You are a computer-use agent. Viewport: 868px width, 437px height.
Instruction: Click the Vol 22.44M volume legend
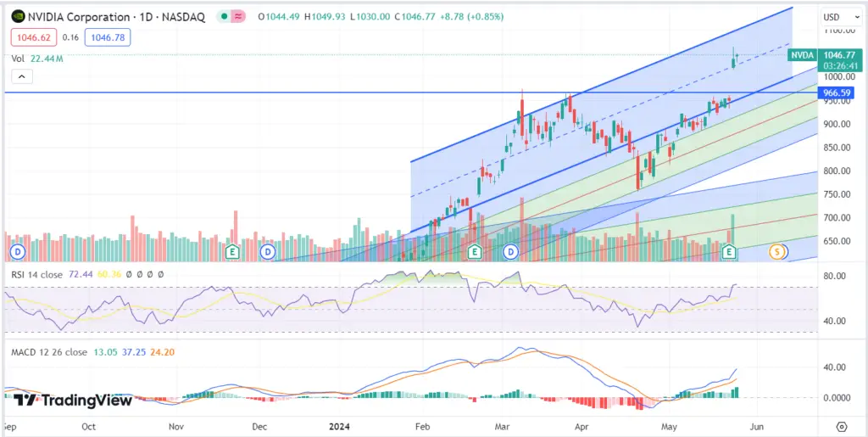click(x=37, y=59)
